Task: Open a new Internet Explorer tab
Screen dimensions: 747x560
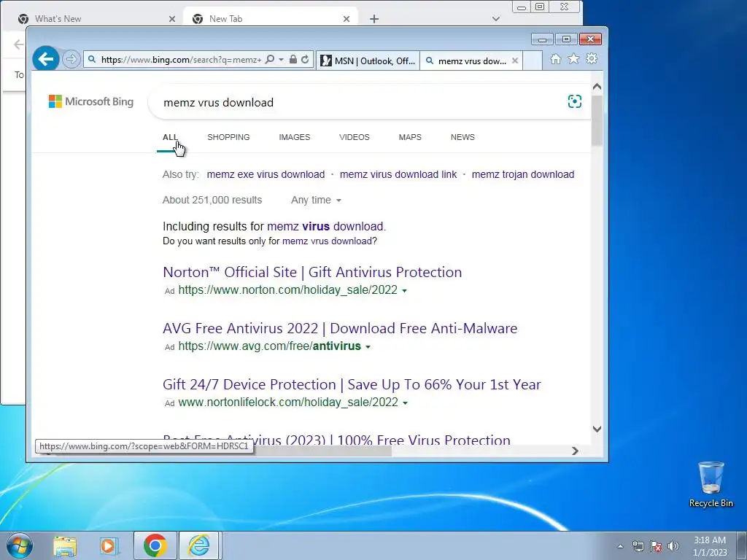Action: (x=533, y=61)
